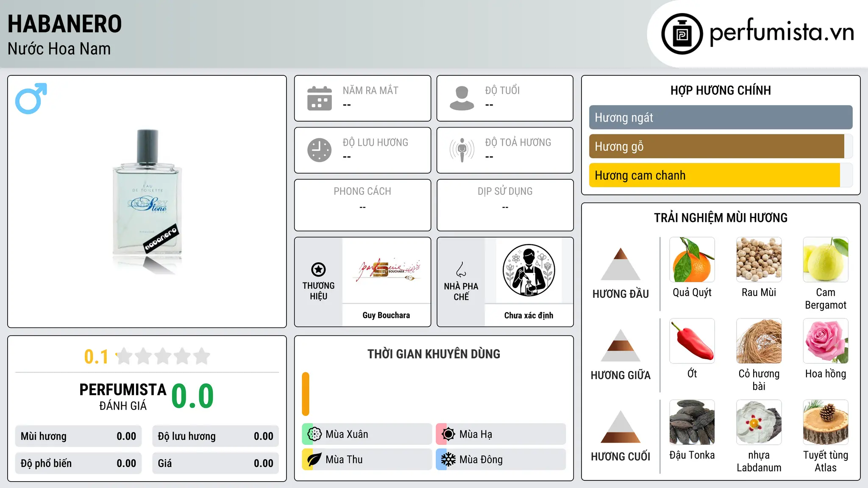Click the Nước Hoa Nam subtitle
Viewport: 868px width, 488px height.
coord(59,49)
